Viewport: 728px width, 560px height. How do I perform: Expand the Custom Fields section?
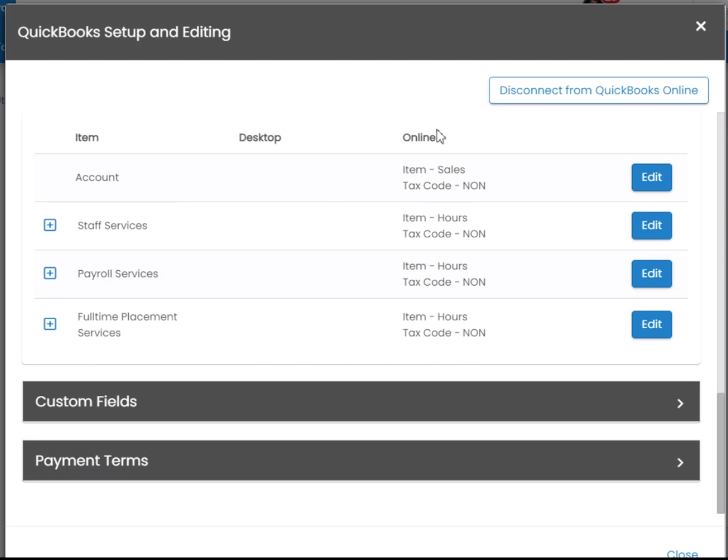[361, 401]
